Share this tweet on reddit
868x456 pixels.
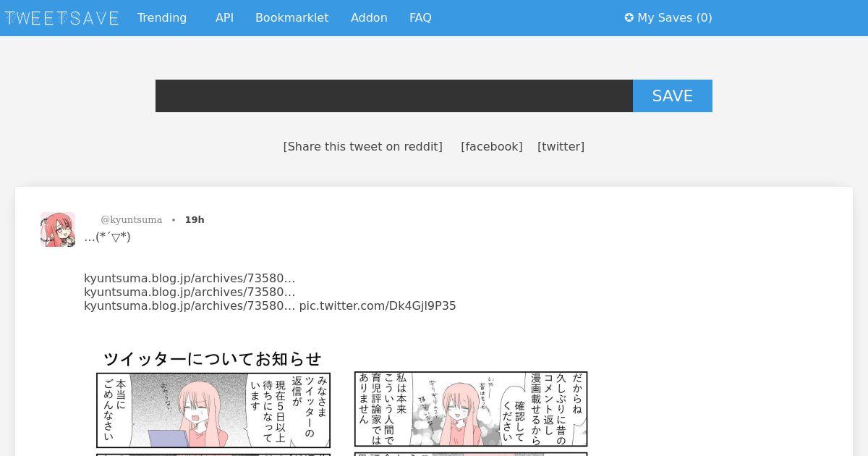point(362,146)
